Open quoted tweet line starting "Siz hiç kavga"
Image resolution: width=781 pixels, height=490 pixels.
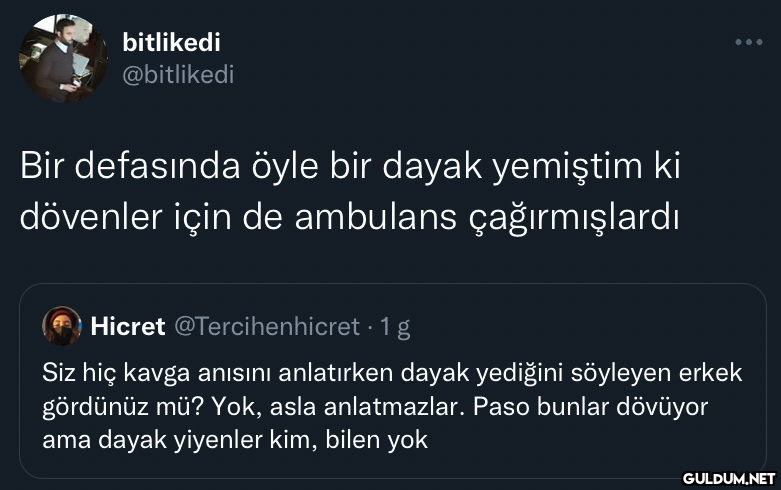point(392,373)
